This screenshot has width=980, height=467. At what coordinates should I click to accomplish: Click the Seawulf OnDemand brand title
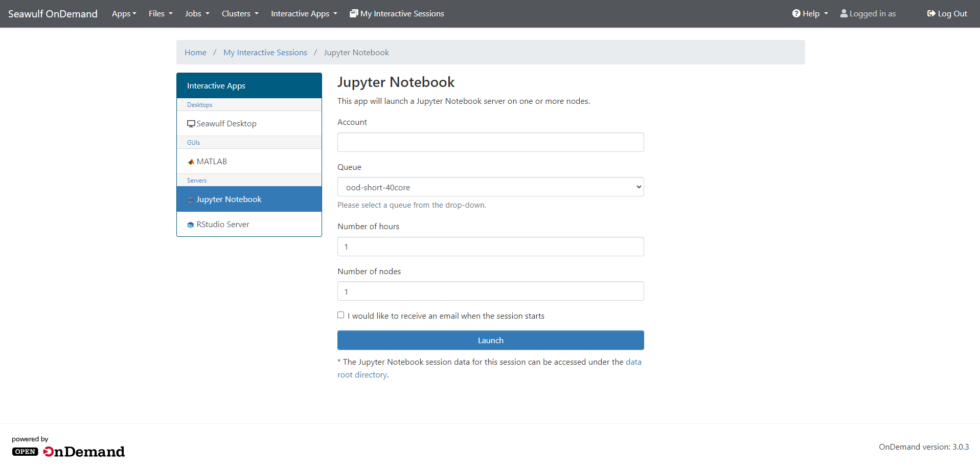pos(53,14)
